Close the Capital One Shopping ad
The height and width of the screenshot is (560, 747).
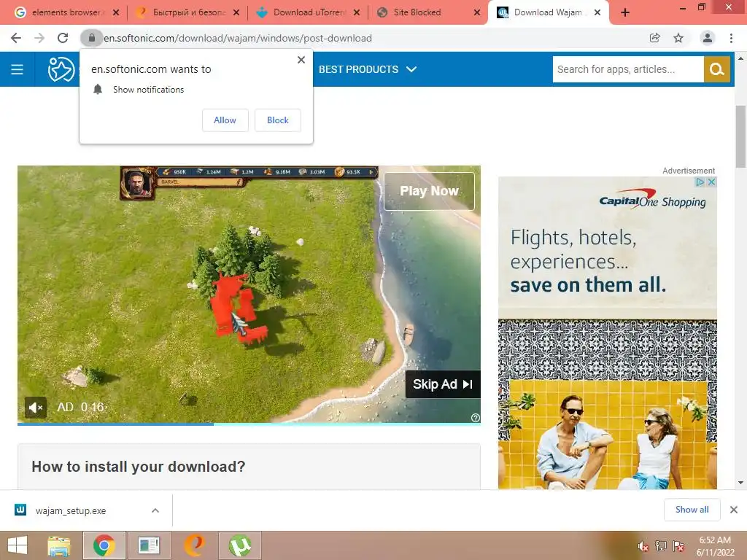(x=711, y=182)
